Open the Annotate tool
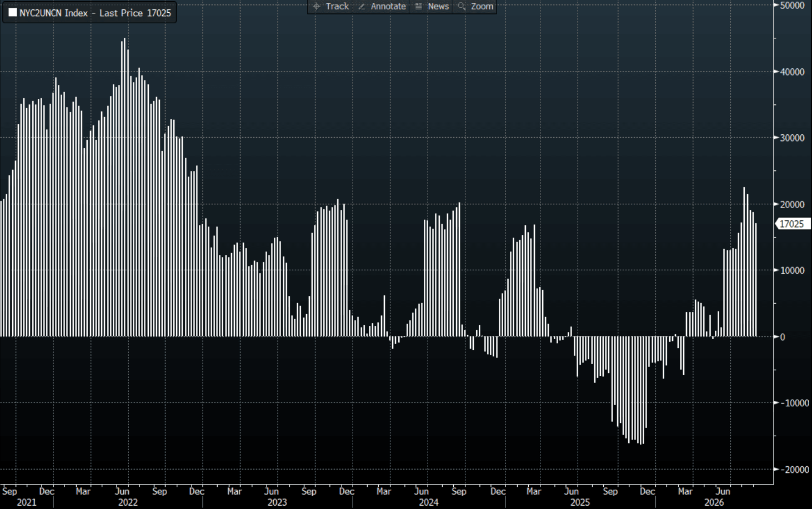812x509 pixels. (382, 7)
